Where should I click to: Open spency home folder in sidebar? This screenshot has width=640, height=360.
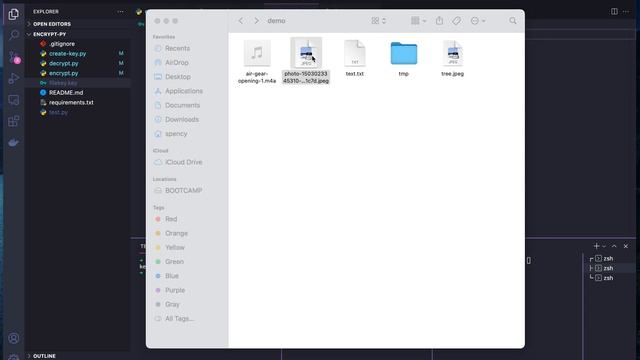176,134
